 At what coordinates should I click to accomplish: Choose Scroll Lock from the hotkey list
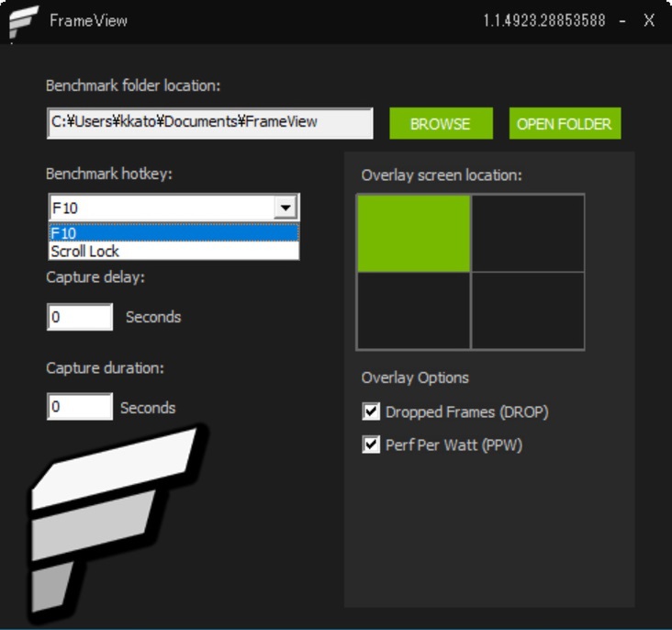(x=174, y=251)
